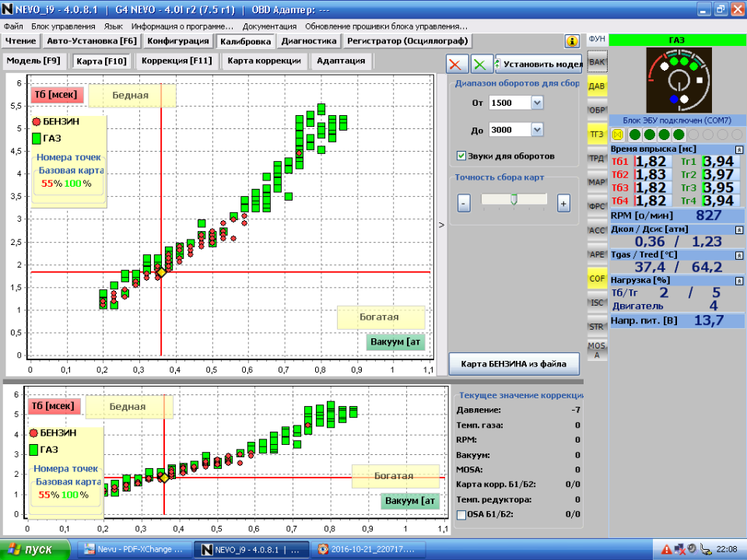Viewport: 747px width, 560px height.
Task: Collapse the 'Время впрыска' panel
Action: 738,149
